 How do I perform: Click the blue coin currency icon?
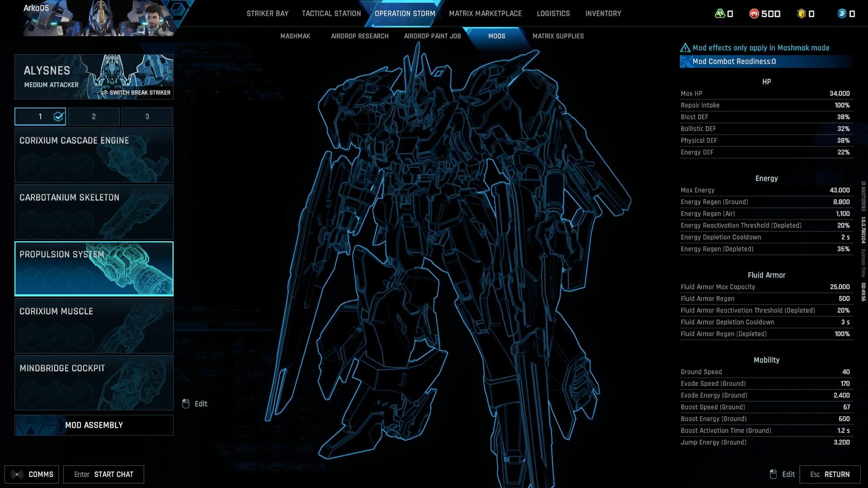click(842, 14)
